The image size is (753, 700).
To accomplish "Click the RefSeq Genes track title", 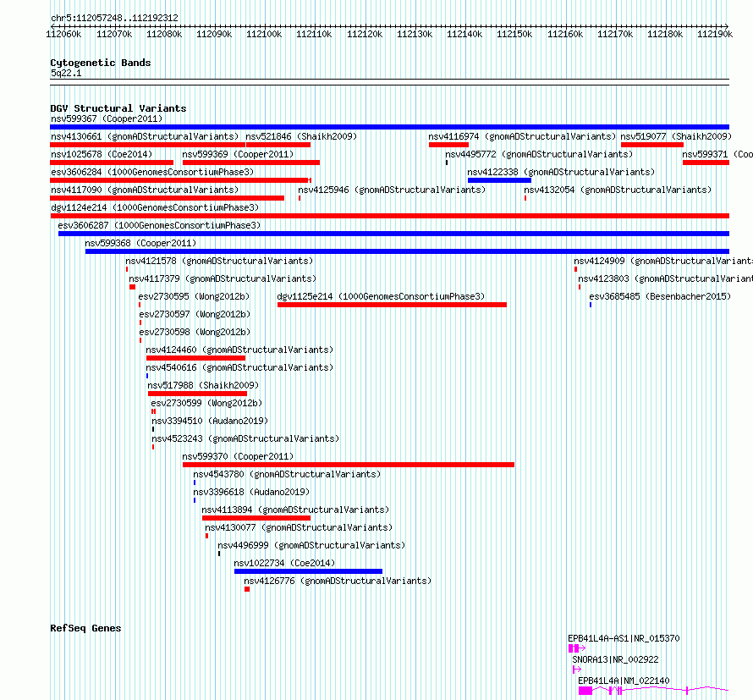I will tap(85, 628).
